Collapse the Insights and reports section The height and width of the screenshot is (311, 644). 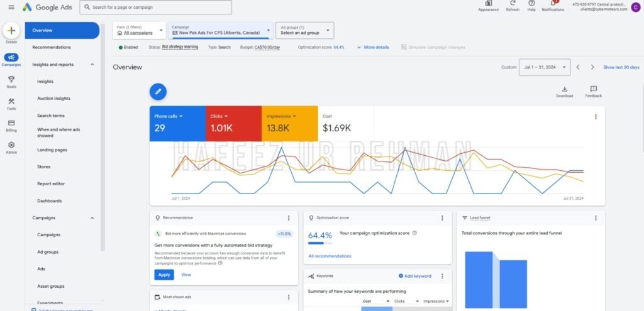[x=92, y=65]
